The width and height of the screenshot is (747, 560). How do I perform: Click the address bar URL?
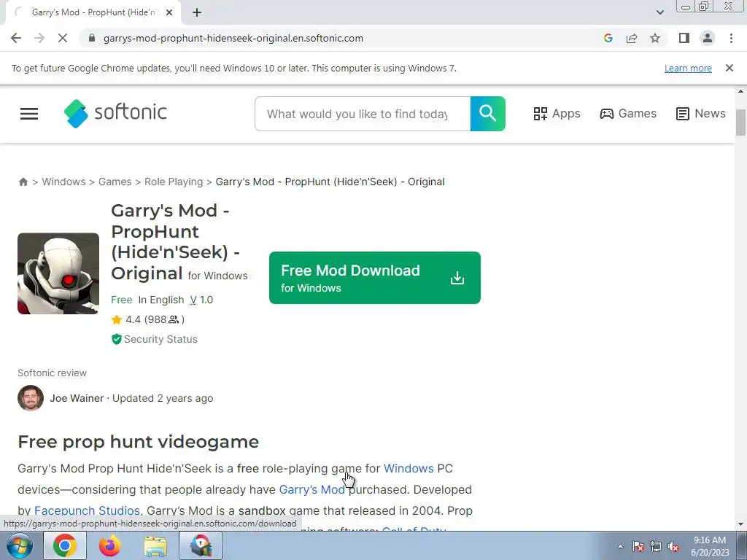233,38
